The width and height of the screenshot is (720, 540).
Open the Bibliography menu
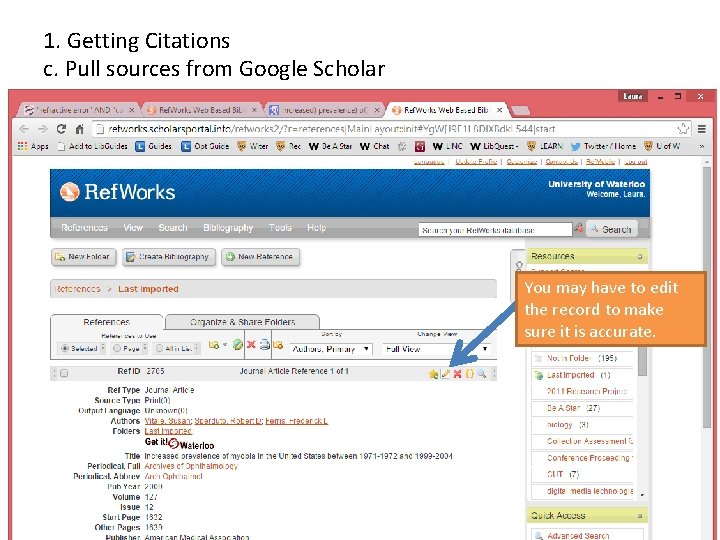228,228
